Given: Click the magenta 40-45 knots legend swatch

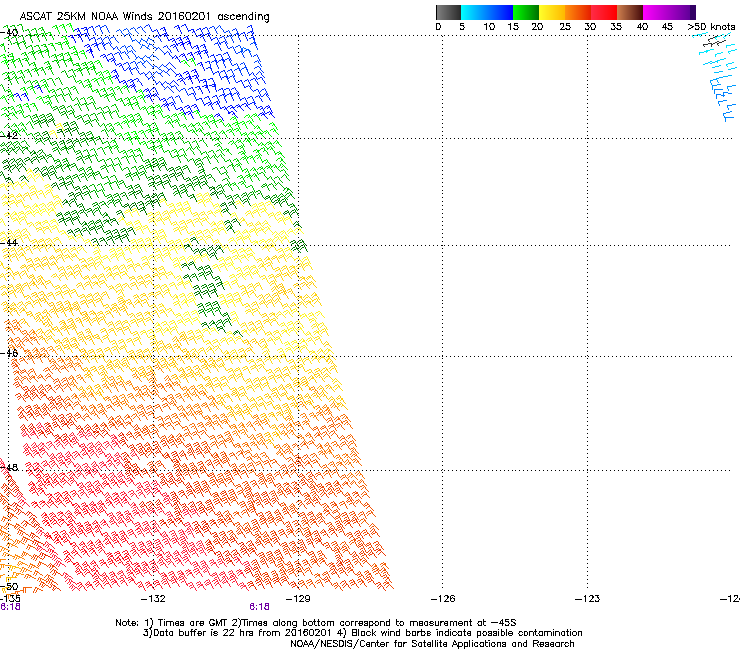Looking at the screenshot, I should tap(656, 12).
